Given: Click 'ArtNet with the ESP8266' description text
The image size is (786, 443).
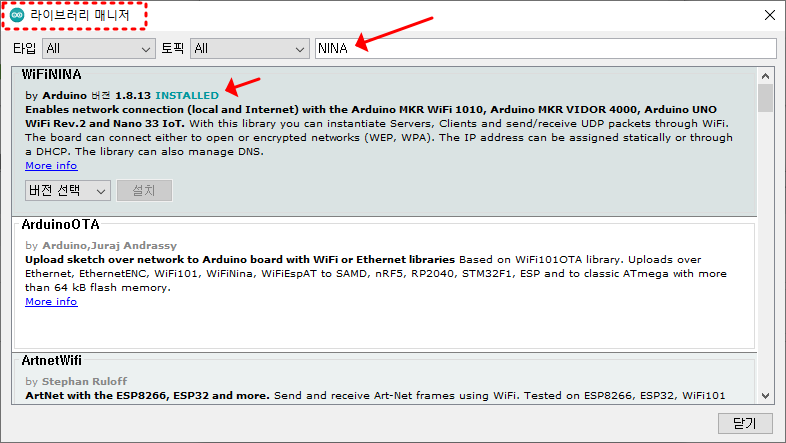Looking at the screenshot, I should pyautogui.click(x=147, y=395).
